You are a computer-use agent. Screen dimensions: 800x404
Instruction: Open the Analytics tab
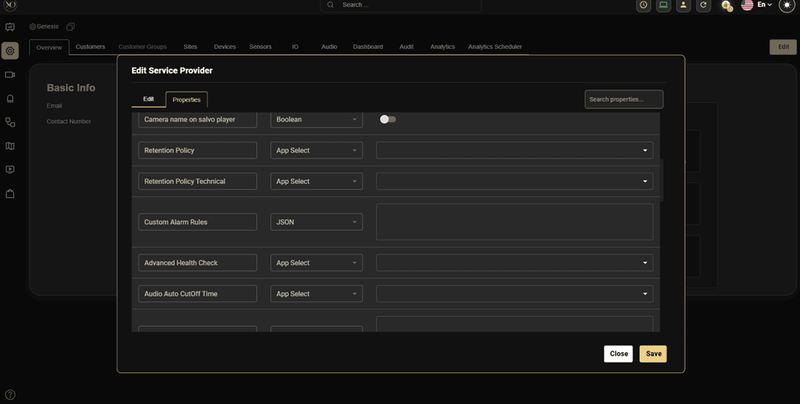coord(442,46)
